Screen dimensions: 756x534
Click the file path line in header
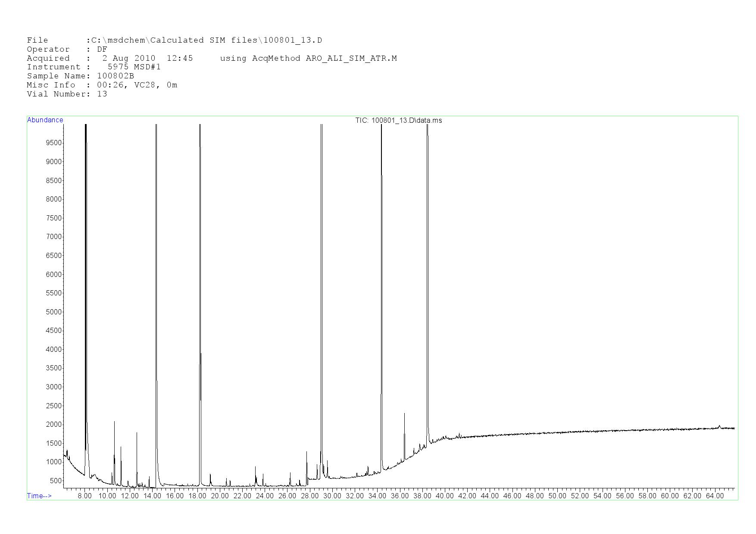coord(174,40)
